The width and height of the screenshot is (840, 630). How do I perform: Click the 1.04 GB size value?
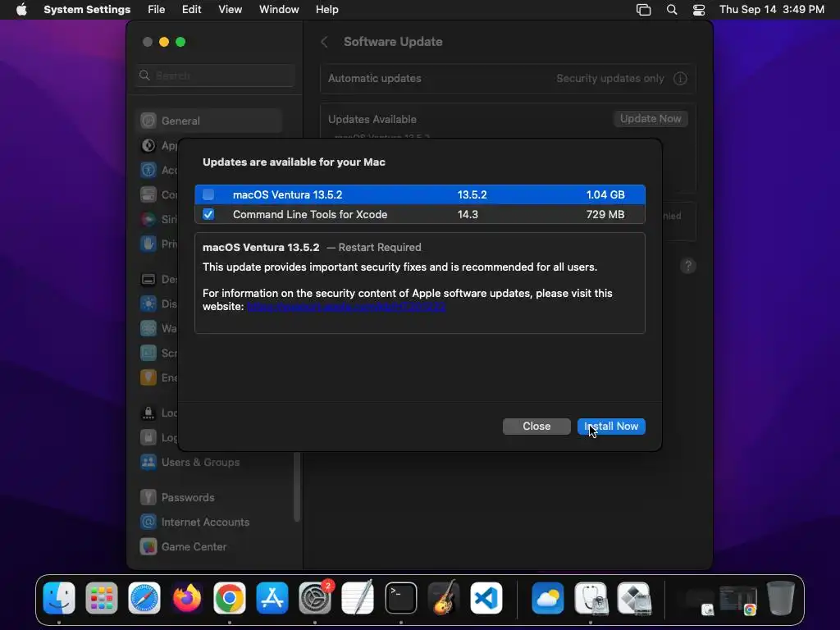[x=605, y=194]
